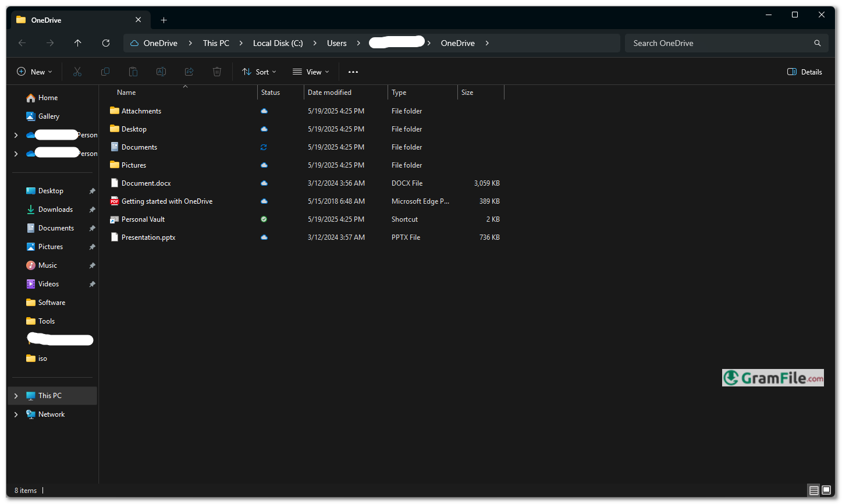Viewport: 842px width, 504px height.
Task: Close the OneDrive tab
Action: pos(138,20)
